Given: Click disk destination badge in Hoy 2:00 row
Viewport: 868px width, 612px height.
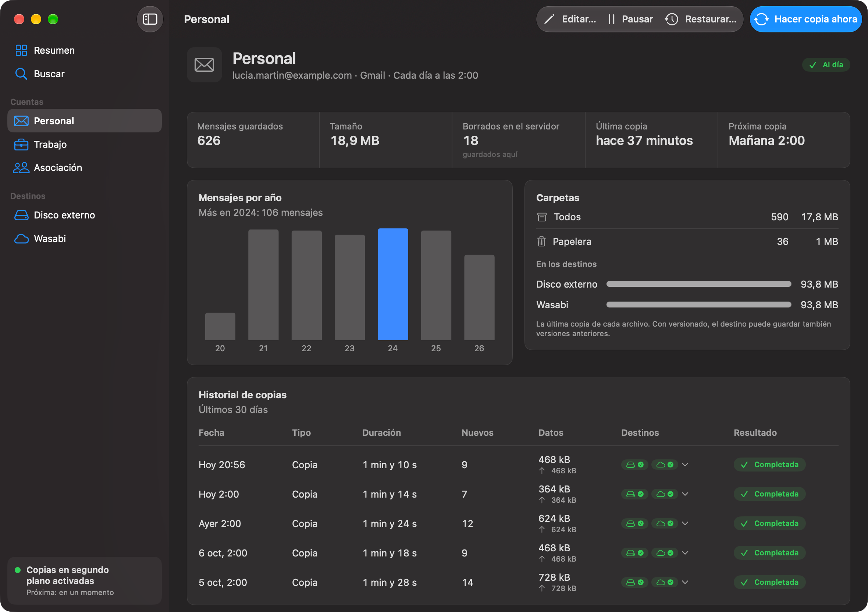Looking at the screenshot, I should [x=635, y=494].
